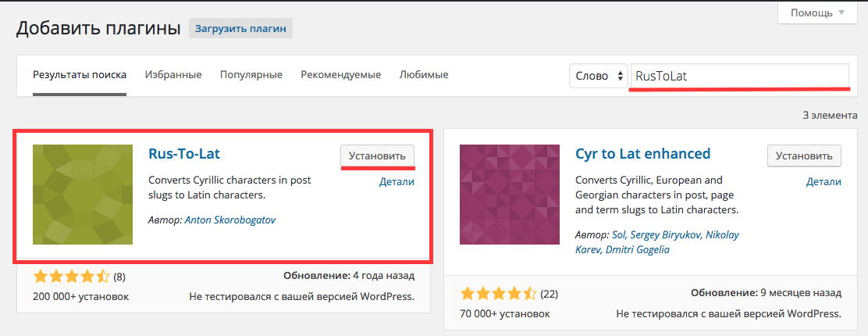868x336 pixels.
Task: Focus the RusToLat search field
Action: click(740, 76)
